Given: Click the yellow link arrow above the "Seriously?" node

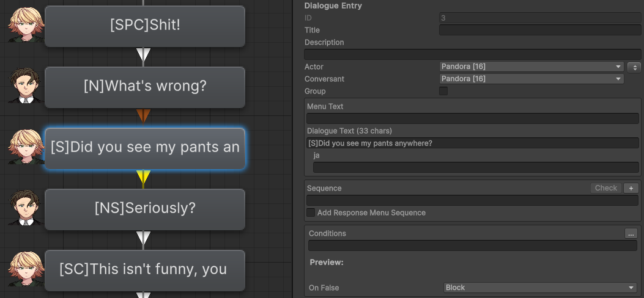Looking at the screenshot, I should (143, 178).
